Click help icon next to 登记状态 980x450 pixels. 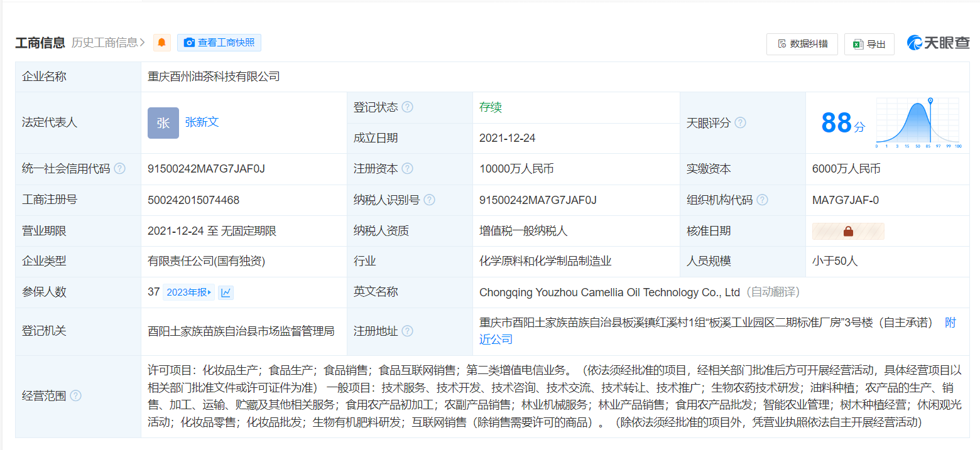[x=408, y=107]
